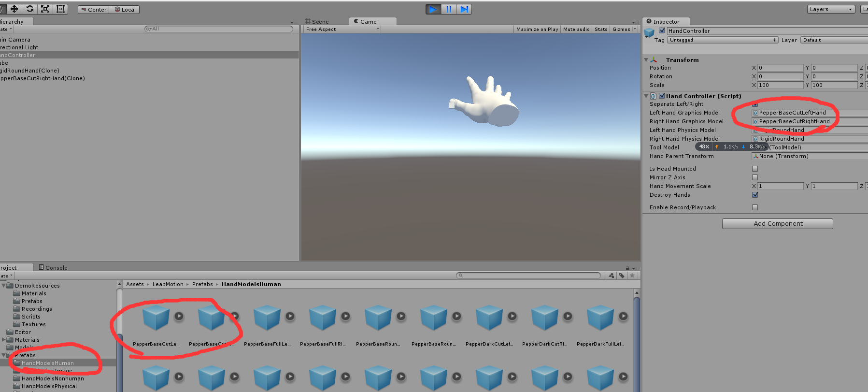Select the Move tool in toolbar
The width and height of the screenshot is (868, 392).
point(14,9)
